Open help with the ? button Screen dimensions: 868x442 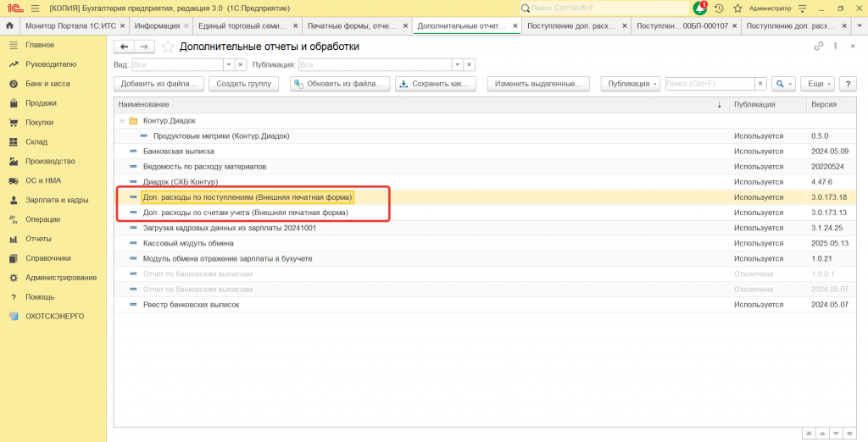[x=848, y=84]
